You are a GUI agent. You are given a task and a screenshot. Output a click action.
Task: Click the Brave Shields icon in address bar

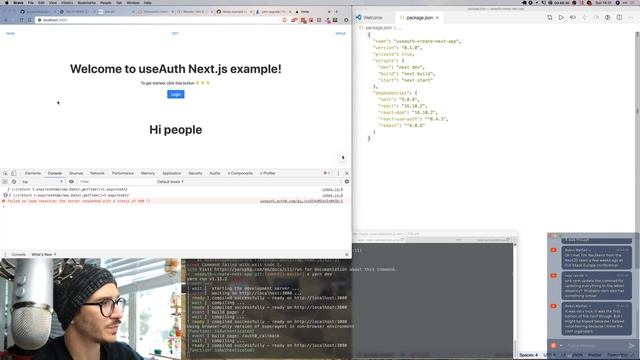(284, 20)
